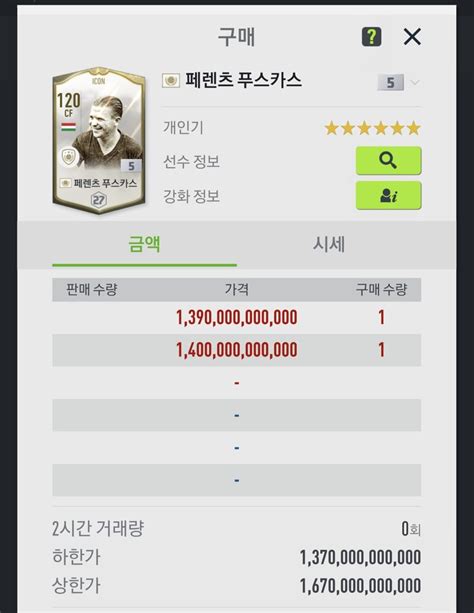Open the green question mark help icon
The image size is (474, 613).
[371, 37]
